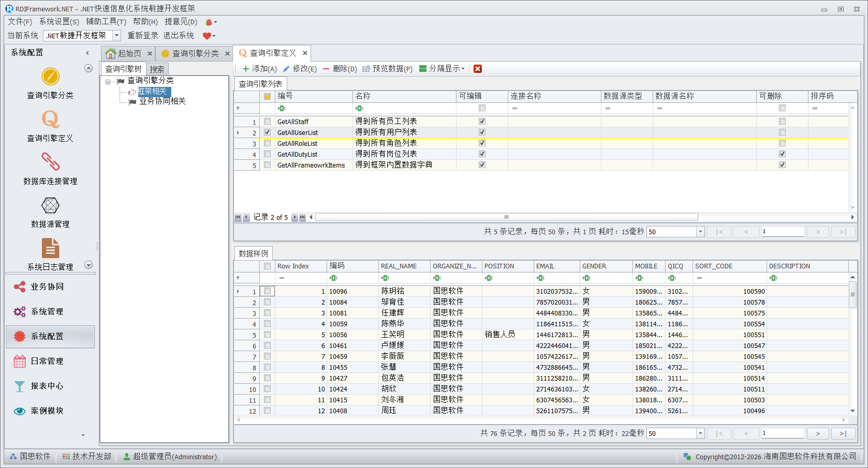Toggle 可删除 checkbox for GetAllDutyList row
The width and height of the screenshot is (868, 468).
pyautogui.click(x=782, y=154)
